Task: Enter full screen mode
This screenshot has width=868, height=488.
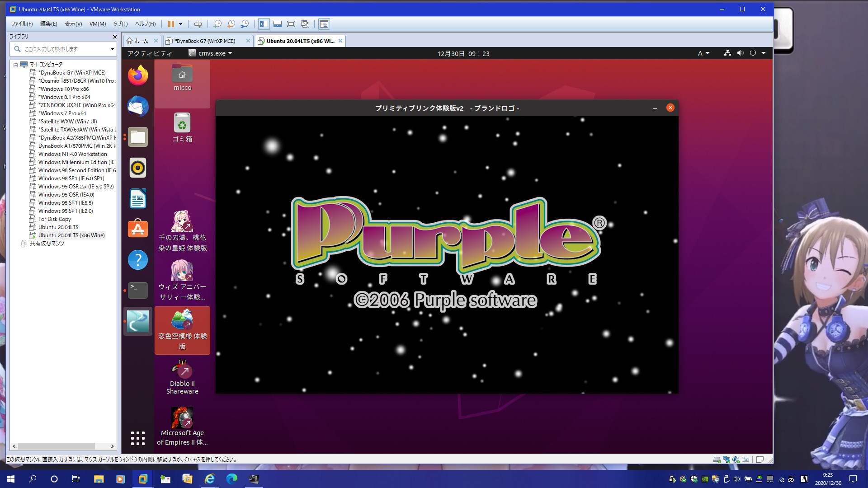Action: coord(291,24)
